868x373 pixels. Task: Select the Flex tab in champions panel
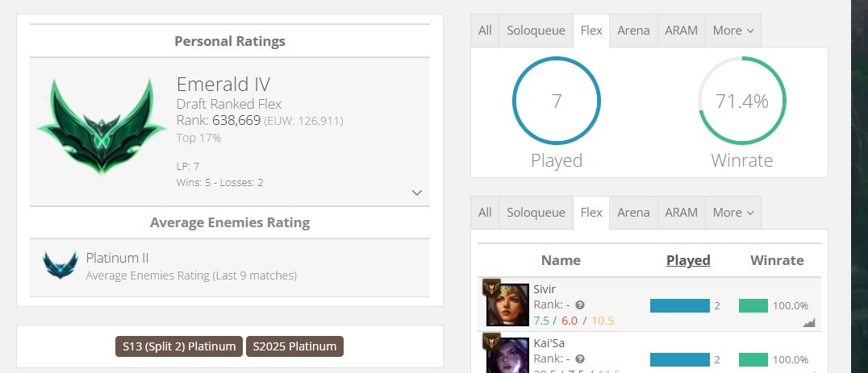click(x=591, y=213)
